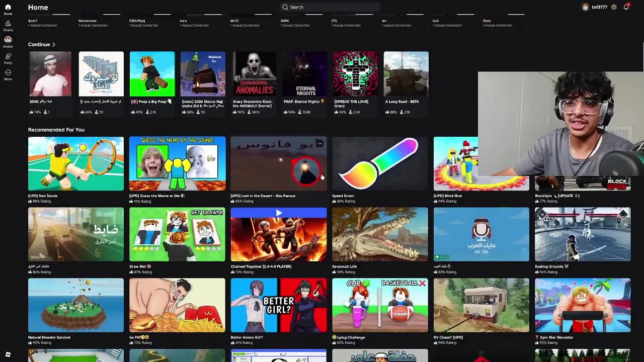644x362 pixels.
Task: Expand the Continue section chevron
Action: pyautogui.click(x=53, y=45)
